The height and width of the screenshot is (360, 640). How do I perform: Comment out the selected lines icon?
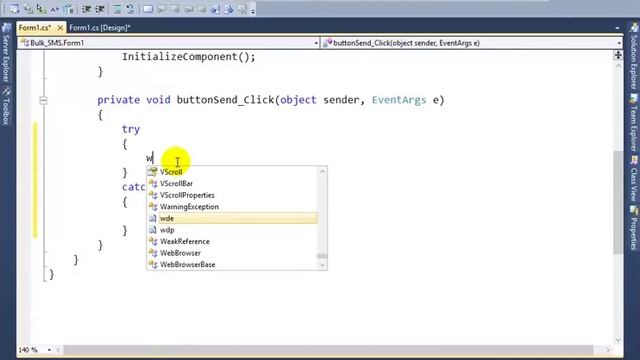[x=117, y=9]
